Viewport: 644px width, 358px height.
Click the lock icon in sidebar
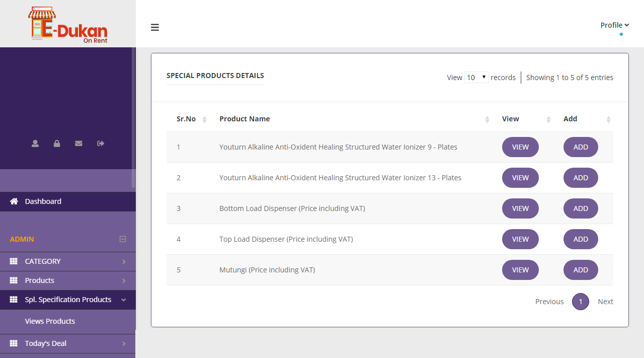(x=57, y=144)
